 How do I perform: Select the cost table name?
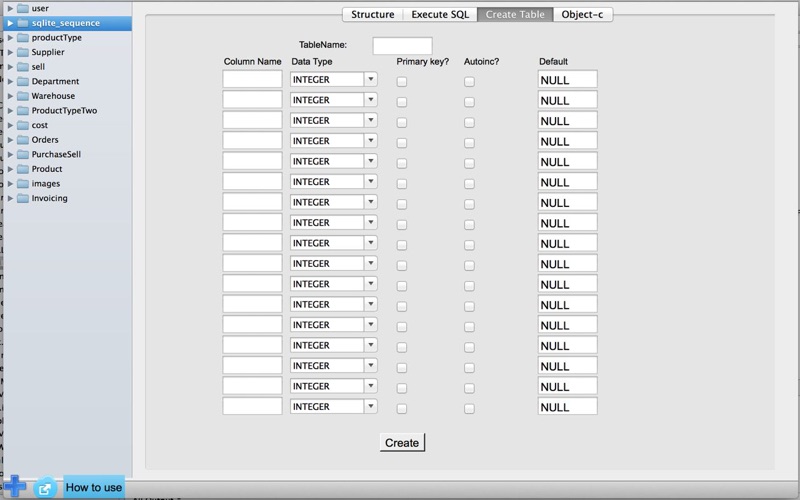click(x=40, y=125)
